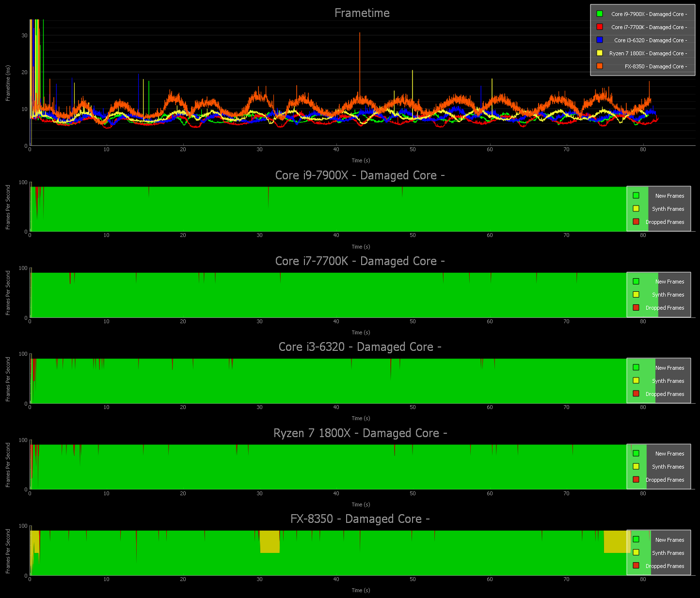This screenshot has width=700, height=598.
Task: Select the 'New Frames' label in the Core i3-6320 legend
Action: [x=669, y=368]
